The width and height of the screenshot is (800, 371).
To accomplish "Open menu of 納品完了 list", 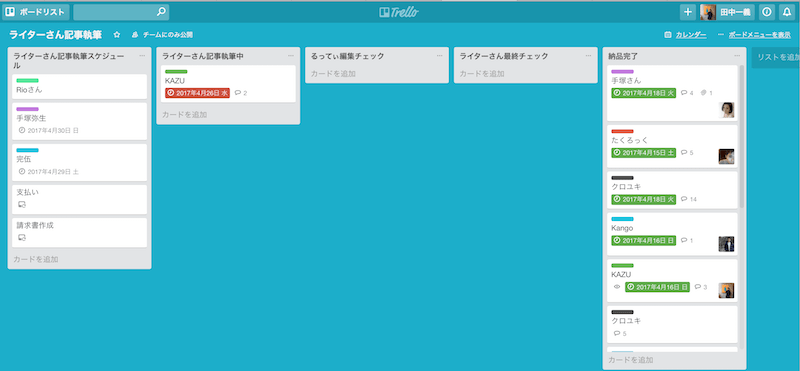I will [x=737, y=56].
